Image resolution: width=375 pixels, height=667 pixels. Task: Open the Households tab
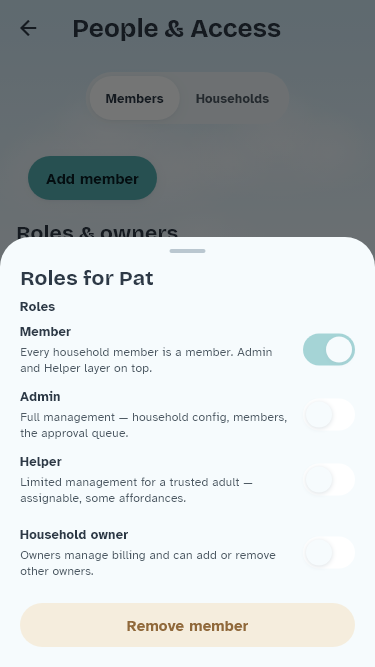(x=232, y=98)
